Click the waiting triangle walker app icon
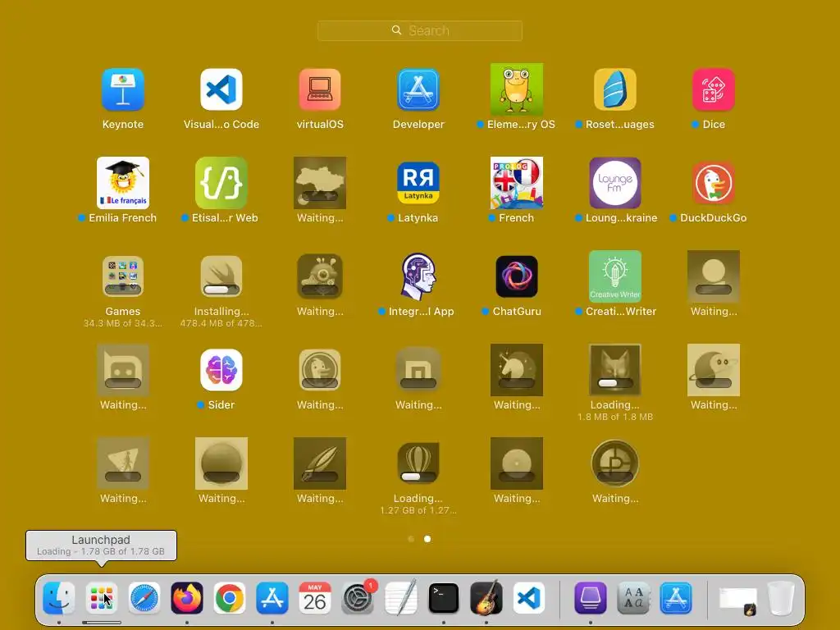 (123, 463)
